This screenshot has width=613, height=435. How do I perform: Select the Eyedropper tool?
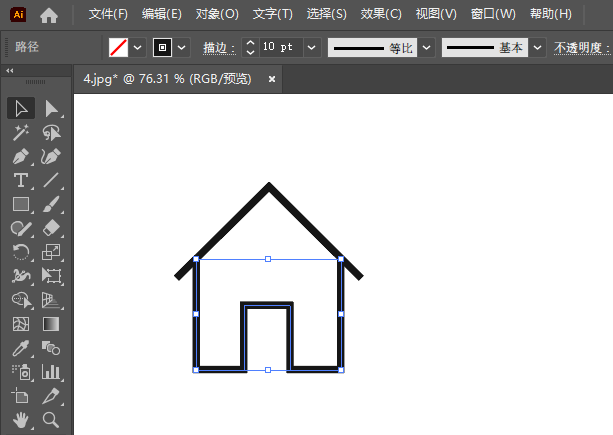tap(21, 348)
